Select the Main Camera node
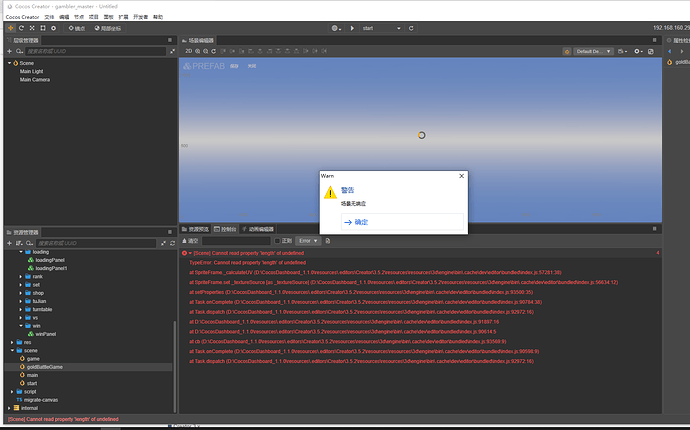Image resolution: width=690 pixels, height=430 pixels. 35,80
